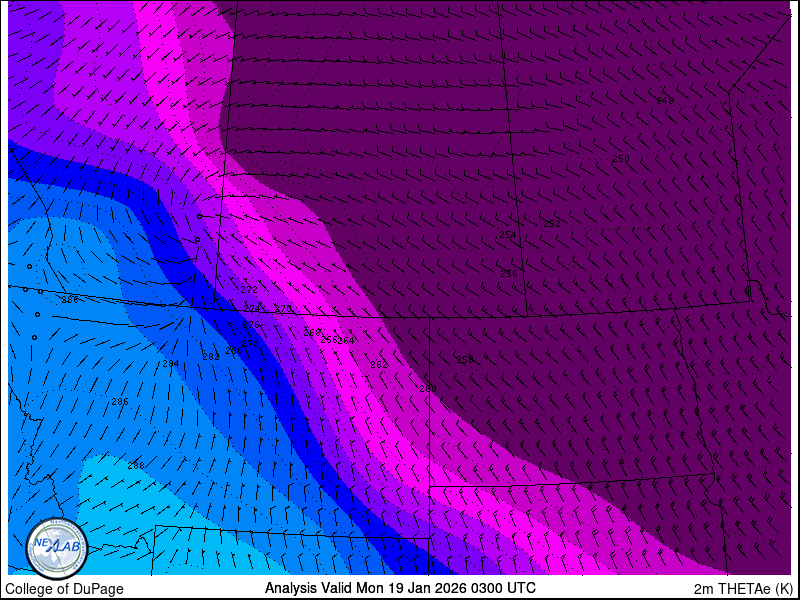Select the 282 contour label
Screen dimensions: 800x600
[x=211, y=357]
